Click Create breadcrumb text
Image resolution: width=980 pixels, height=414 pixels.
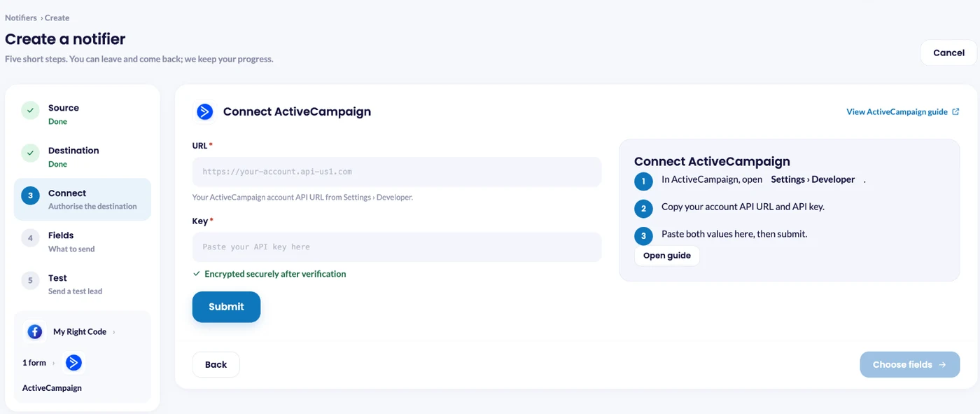57,18
